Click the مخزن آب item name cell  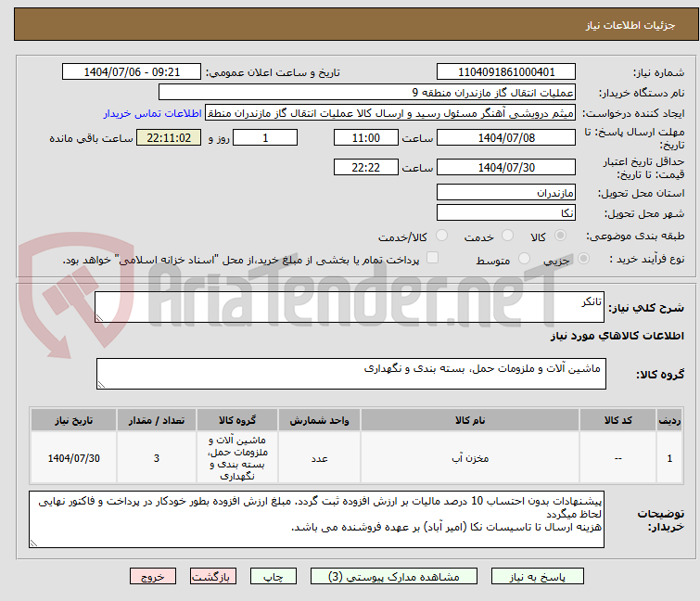470,458
